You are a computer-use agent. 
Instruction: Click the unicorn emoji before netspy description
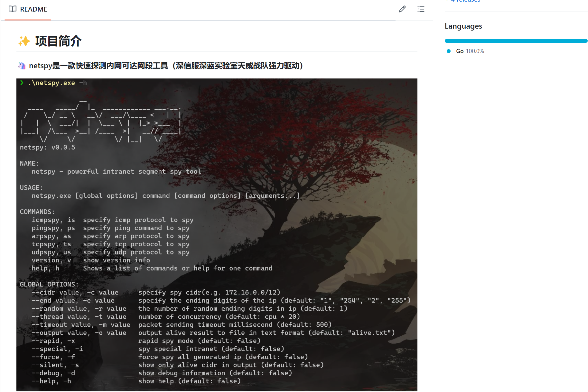click(x=22, y=66)
